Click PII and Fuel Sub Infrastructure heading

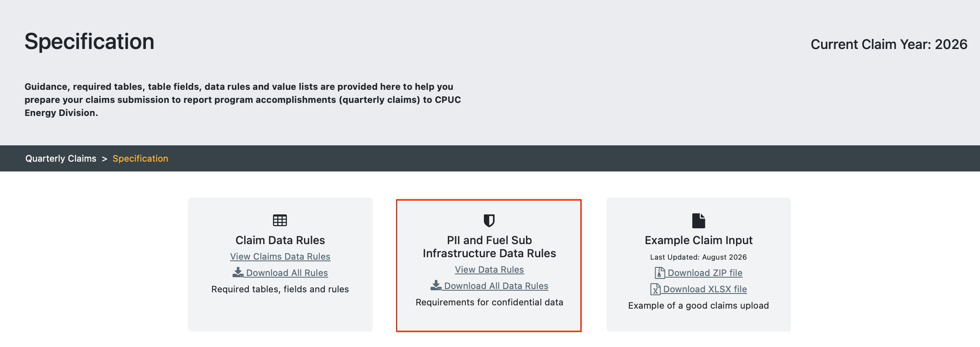tap(489, 247)
